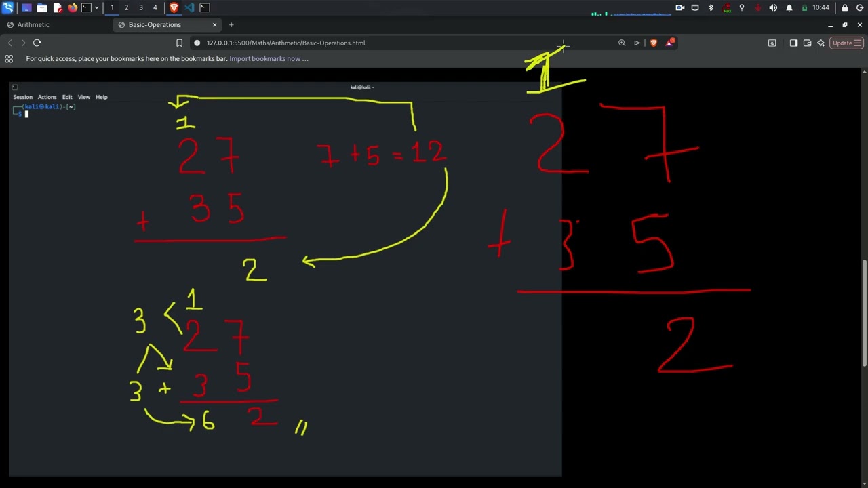This screenshot has width=868, height=488.
Task: Toggle the browser sidebar panel
Action: (793, 43)
